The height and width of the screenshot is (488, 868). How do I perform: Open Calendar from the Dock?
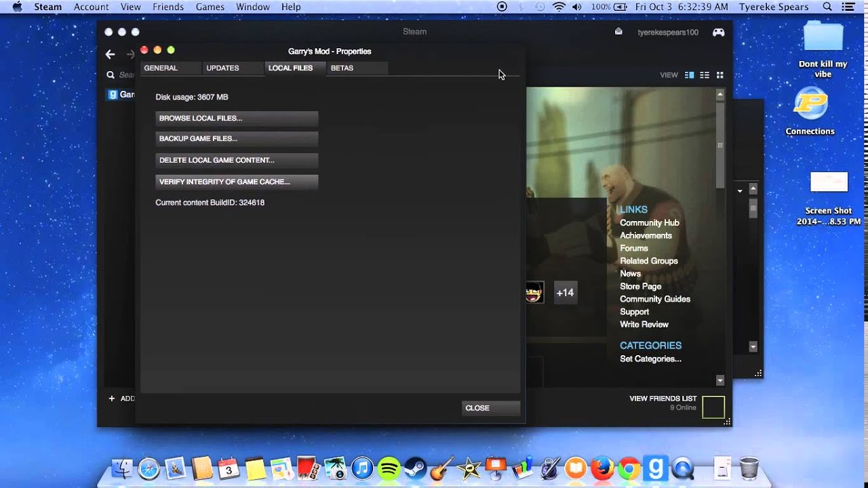coord(229,468)
